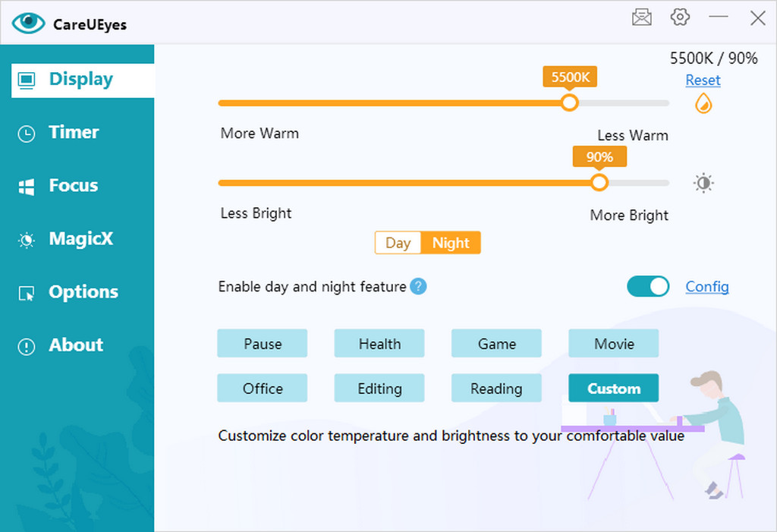
Task: Click the CareUEyes eye logo
Action: pyautogui.click(x=28, y=23)
